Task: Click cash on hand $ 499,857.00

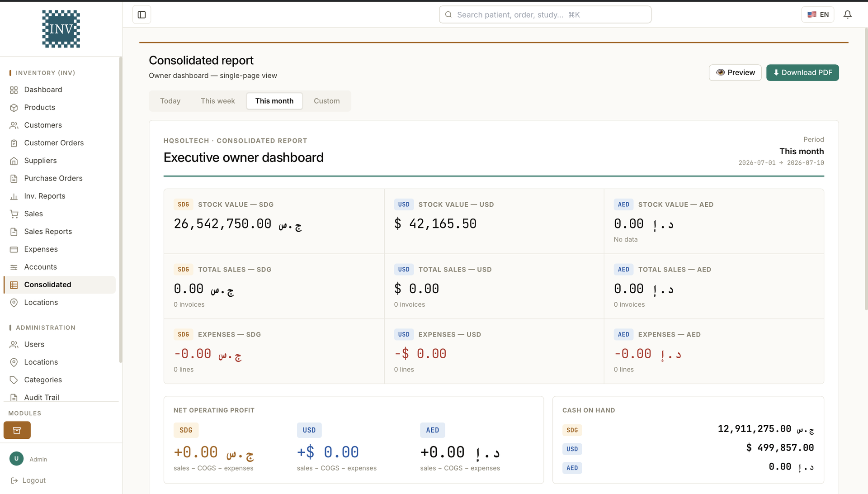Action: point(780,448)
